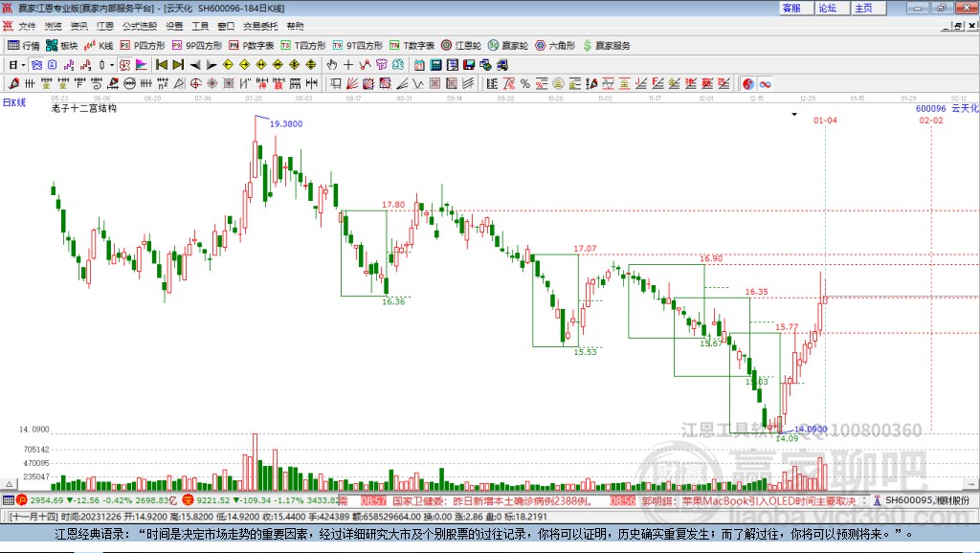980x553 pixels.
Task: Select the zigzag wave line icon
Action: coord(418,84)
